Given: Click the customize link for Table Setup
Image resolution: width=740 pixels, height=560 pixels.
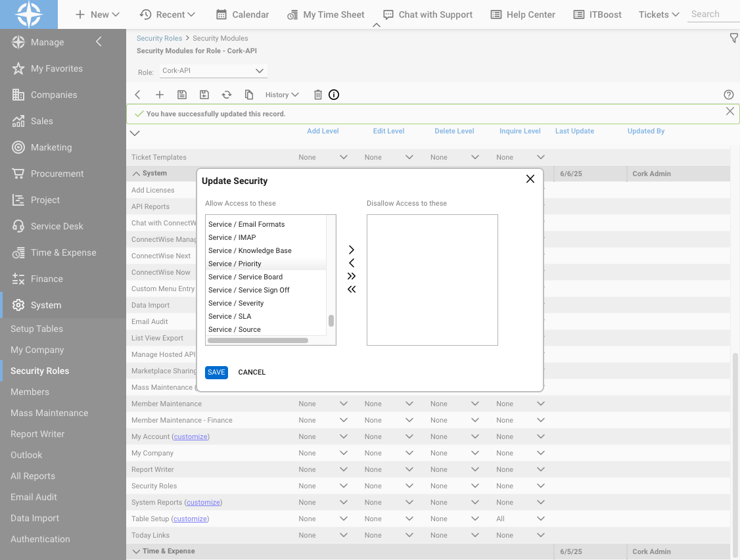Looking at the screenshot, I should pyautogui.click(x=190, y=519).
